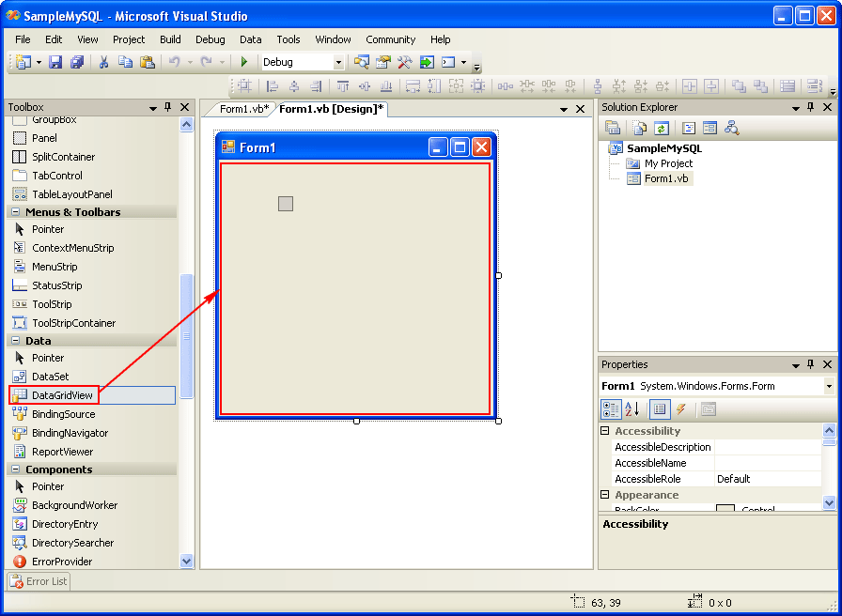
Task: Select ErrorProvider in the Toolbox
Action: tap(62, 562)
